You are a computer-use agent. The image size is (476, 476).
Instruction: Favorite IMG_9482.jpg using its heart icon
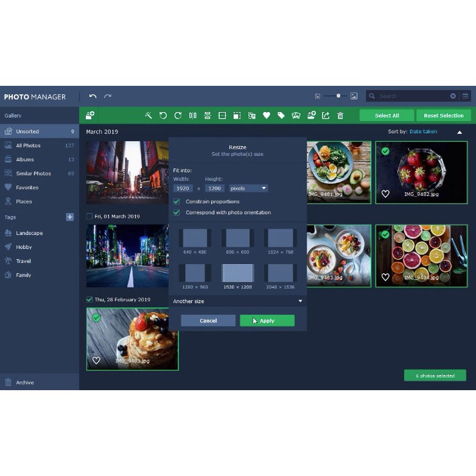385,194
